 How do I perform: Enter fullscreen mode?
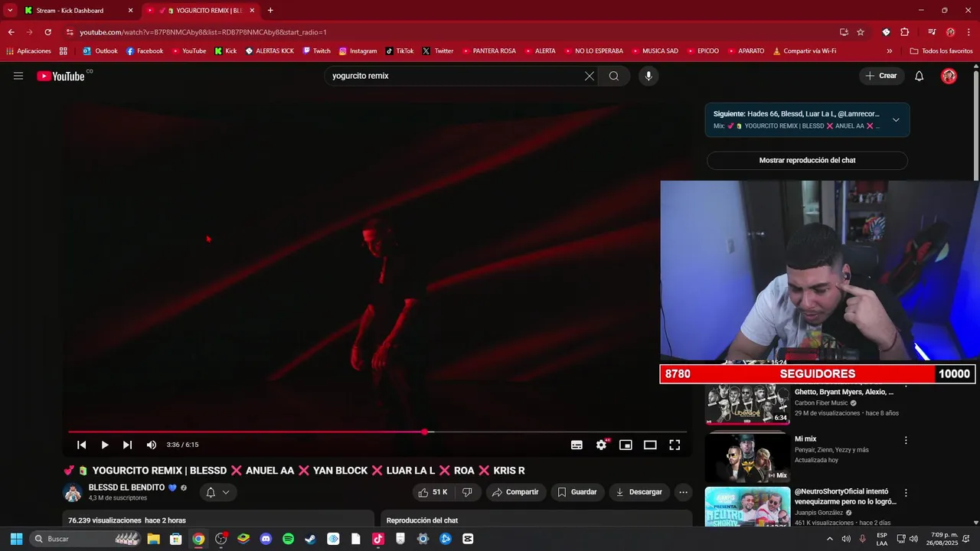(675, 445)
